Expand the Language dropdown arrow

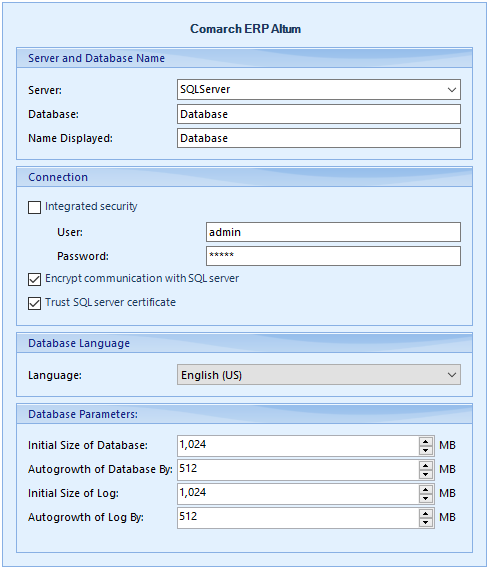coord(452,375)
